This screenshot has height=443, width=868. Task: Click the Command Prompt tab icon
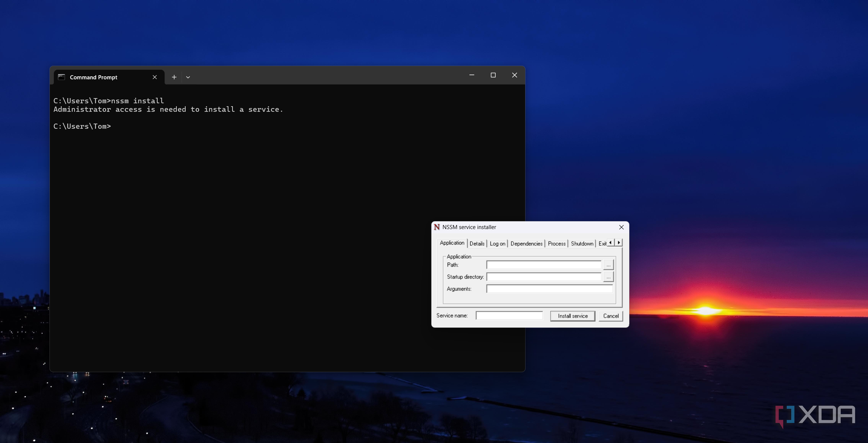[x=62, y=77]
